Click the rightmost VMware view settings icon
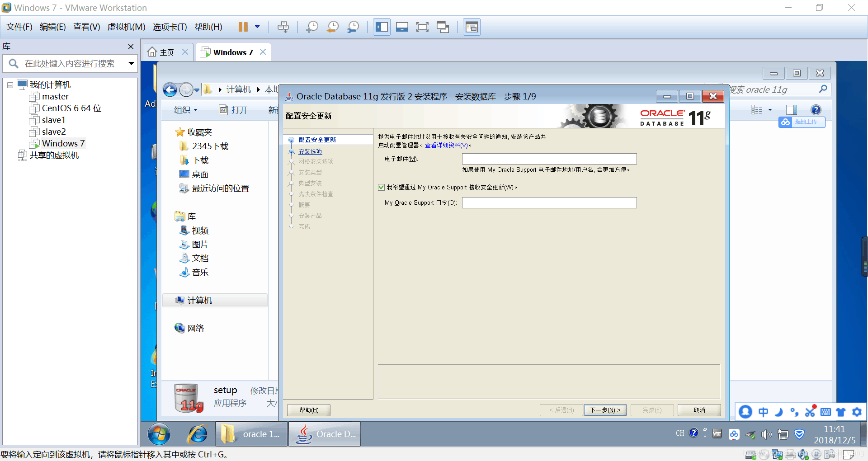The image size is (868, 461). 472,27
